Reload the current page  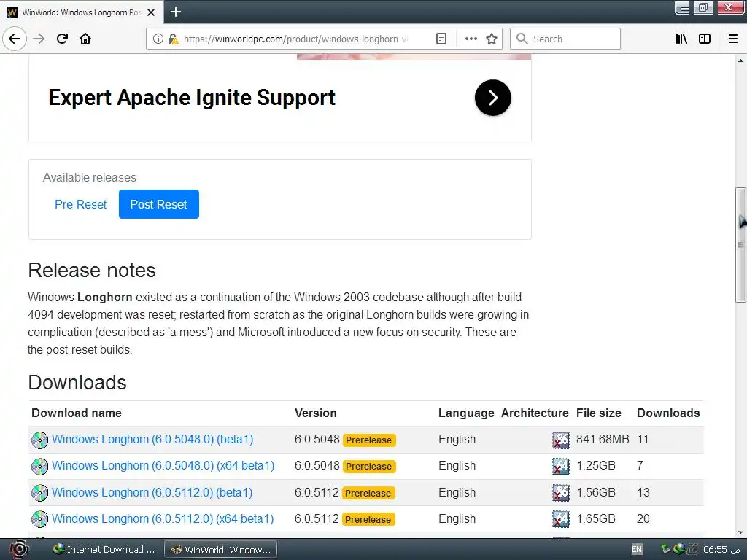[62, 39]
